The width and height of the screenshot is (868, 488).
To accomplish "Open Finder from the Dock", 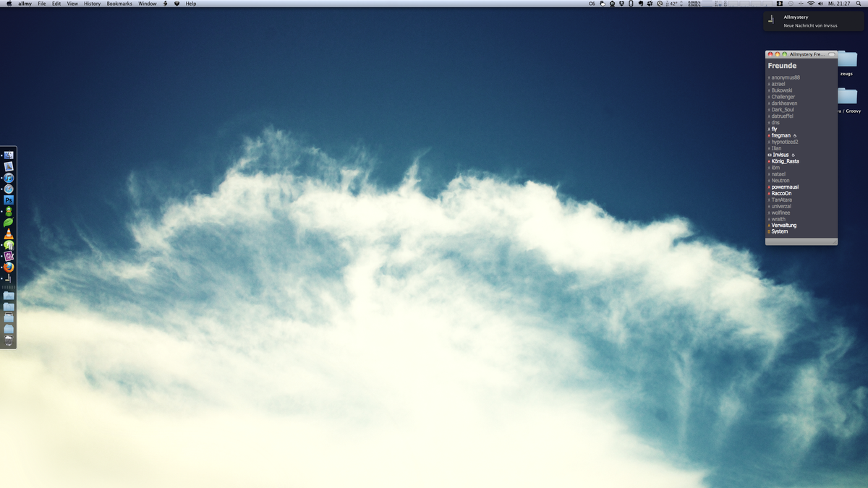I will 9,155.
